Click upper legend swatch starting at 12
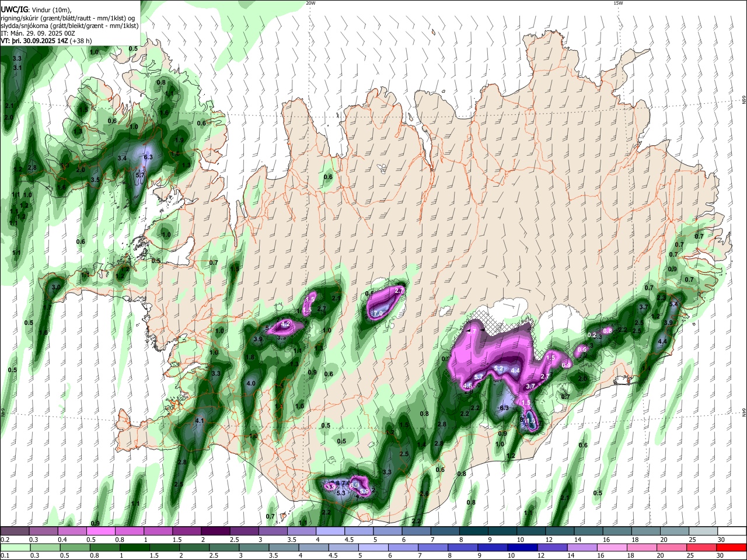Viewport: 747px width, 560px height. (x=559, y=531)
